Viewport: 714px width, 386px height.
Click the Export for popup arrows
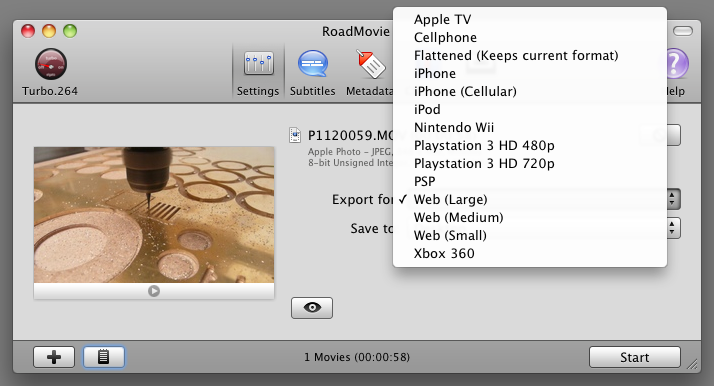coord(673,199)
